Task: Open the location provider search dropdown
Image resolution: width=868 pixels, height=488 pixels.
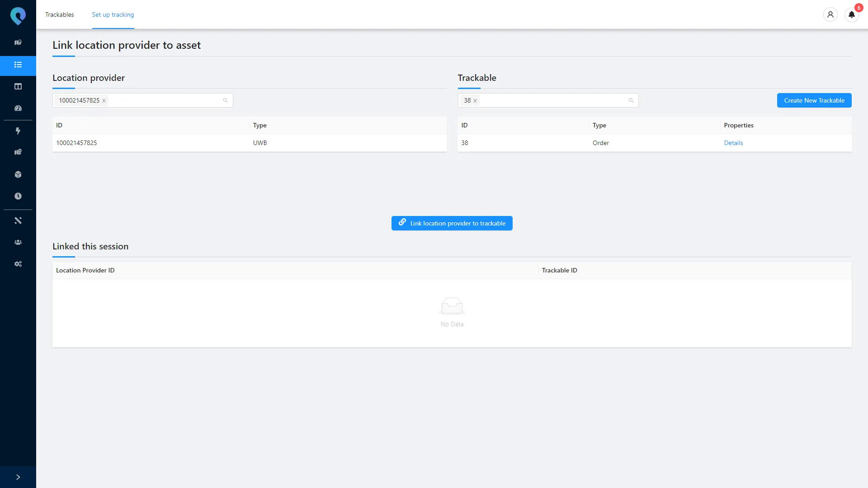Action: pyautogui.click(x=167, y=100)
